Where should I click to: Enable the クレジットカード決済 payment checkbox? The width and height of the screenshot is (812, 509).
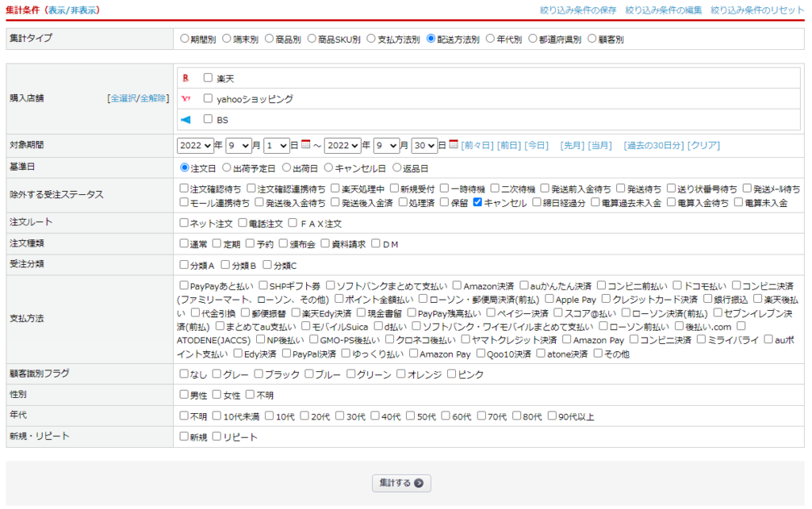[606, 299]
